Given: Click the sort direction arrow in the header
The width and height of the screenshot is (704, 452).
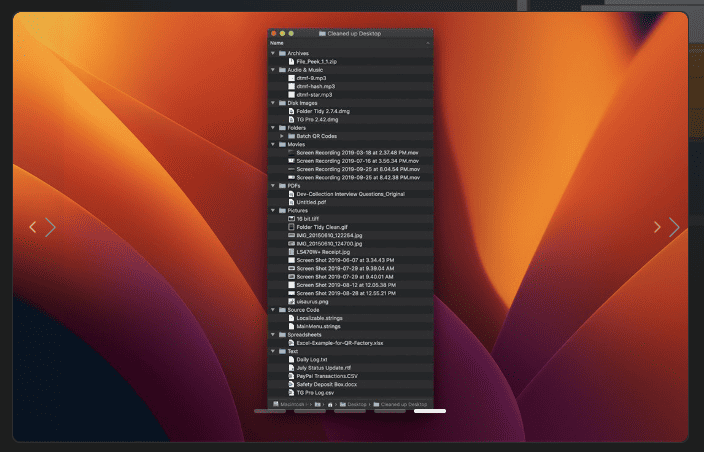Looking at the screenshot, I should pos(427,43).
